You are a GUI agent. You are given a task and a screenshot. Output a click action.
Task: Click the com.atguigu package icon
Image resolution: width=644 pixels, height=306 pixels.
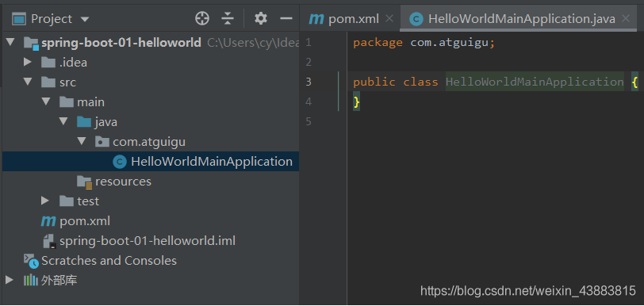102,142
